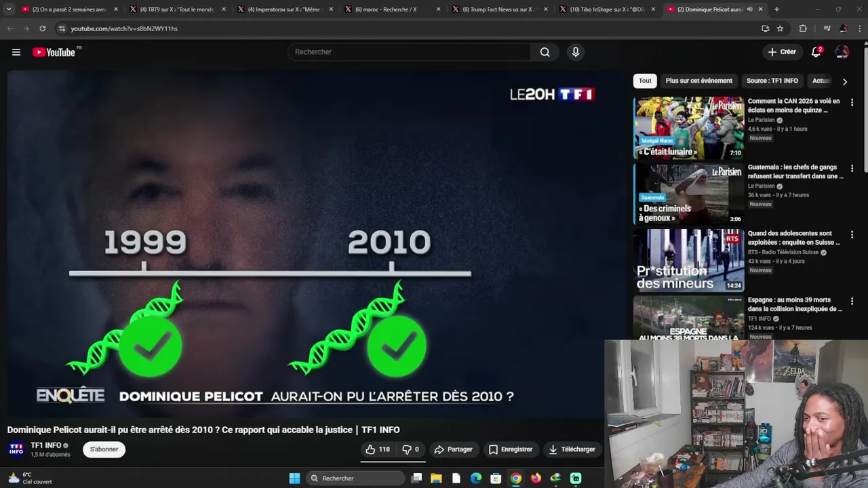Open a new Chrome tab

click(776, 9)
